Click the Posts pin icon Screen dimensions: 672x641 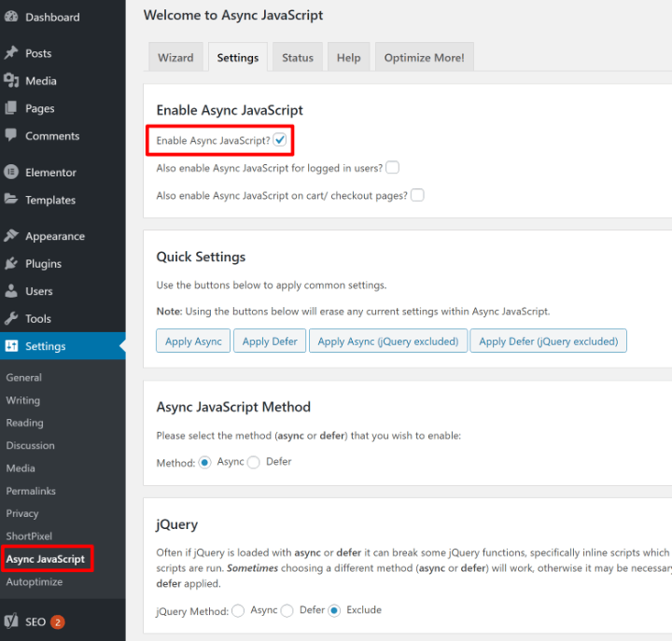point(11,53)
